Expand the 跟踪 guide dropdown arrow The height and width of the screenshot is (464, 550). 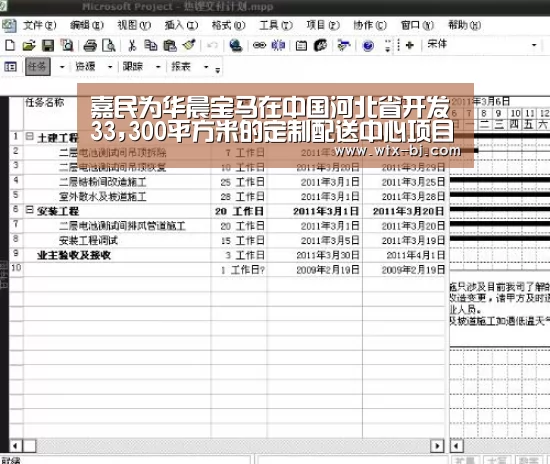click(158, 66)
